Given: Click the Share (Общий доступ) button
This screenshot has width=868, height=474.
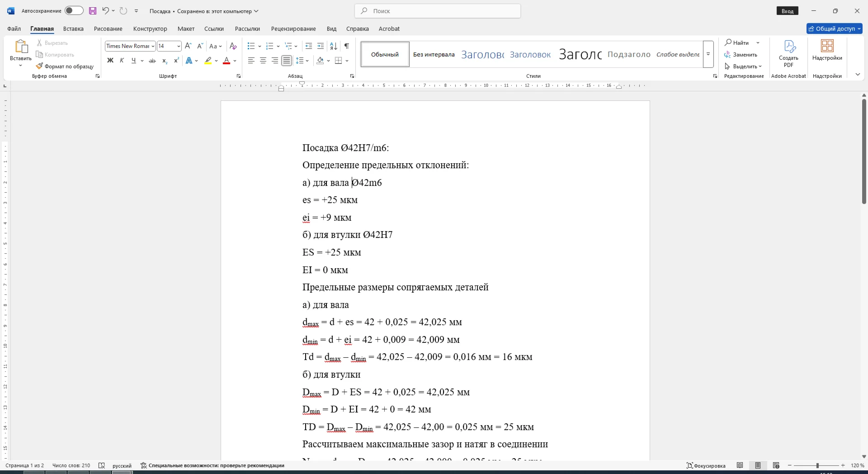Looking at the screenshot, I should pyautogui.click(x=834, y=28).
